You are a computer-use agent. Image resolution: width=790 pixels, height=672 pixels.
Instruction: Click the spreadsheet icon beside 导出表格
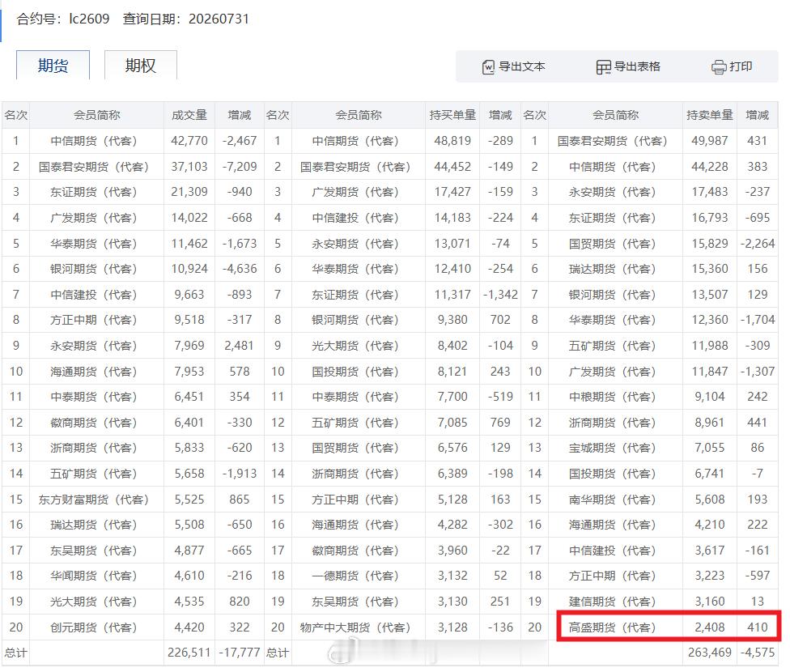tap(603, 67)
